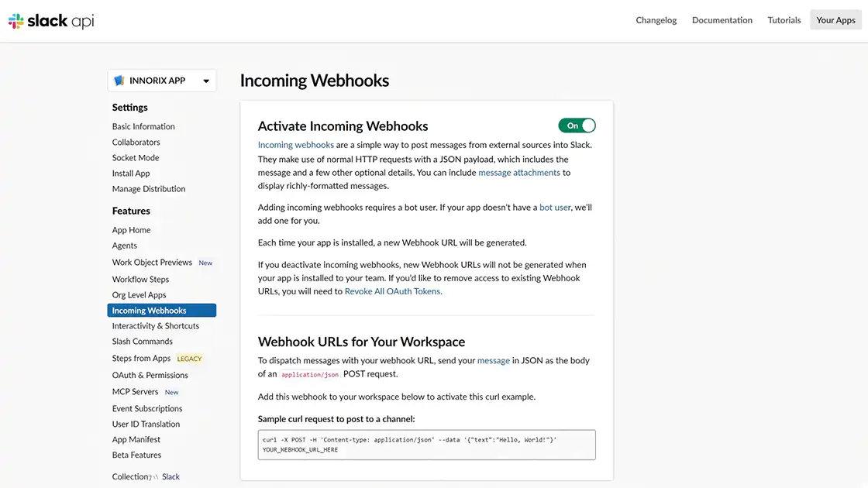The image size is (868, 488).
Task: Go to Your Apps
Action: (x=835, y=20)
